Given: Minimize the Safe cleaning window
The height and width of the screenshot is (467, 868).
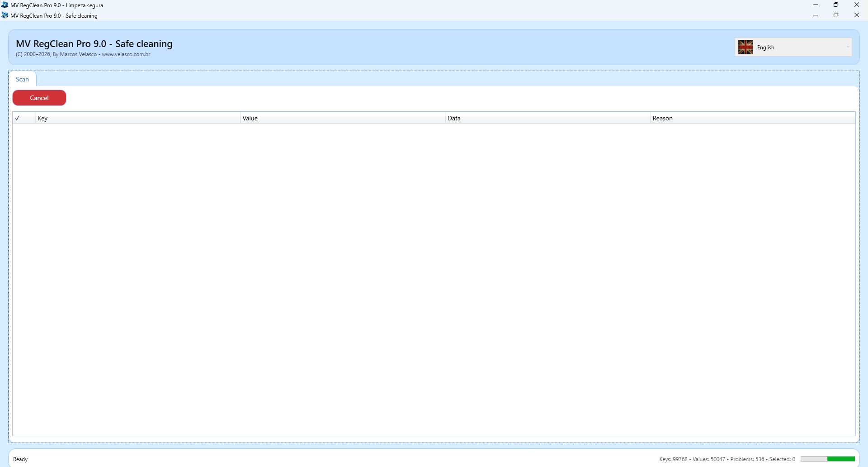Looking at the screenshot, I should point(816,15).
